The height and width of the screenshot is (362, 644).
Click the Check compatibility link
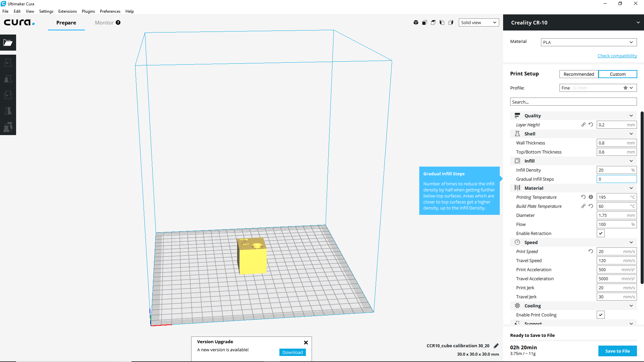pyautogui.click(x=617, y=56)
